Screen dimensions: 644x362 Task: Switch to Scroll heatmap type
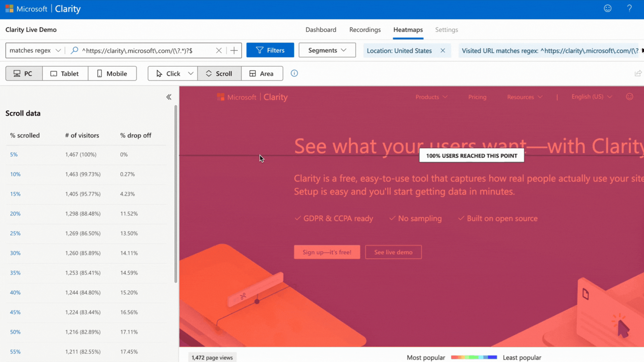219,73
